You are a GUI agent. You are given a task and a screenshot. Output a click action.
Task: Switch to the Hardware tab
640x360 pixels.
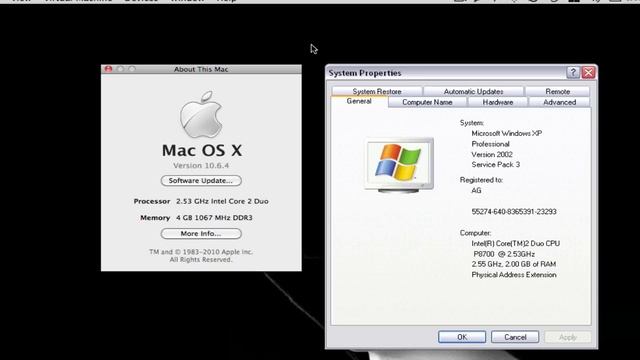click(x=498, y=102)
